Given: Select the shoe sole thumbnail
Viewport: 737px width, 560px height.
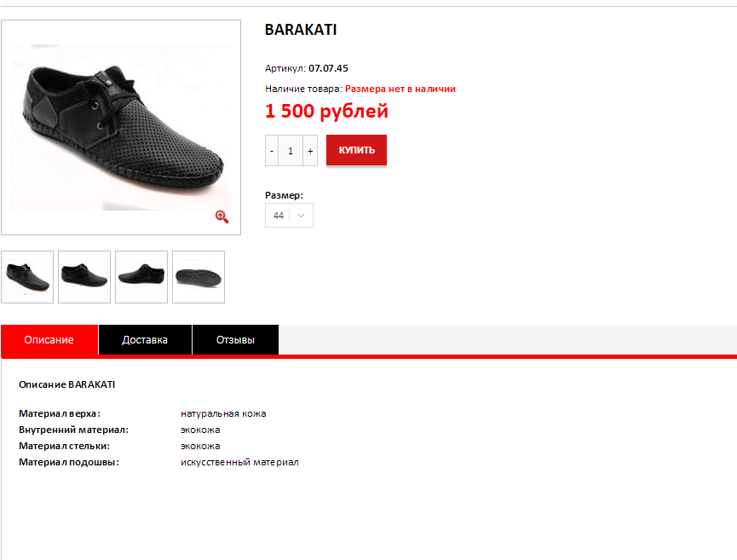Looking at the screenshot, I should 199,277.
